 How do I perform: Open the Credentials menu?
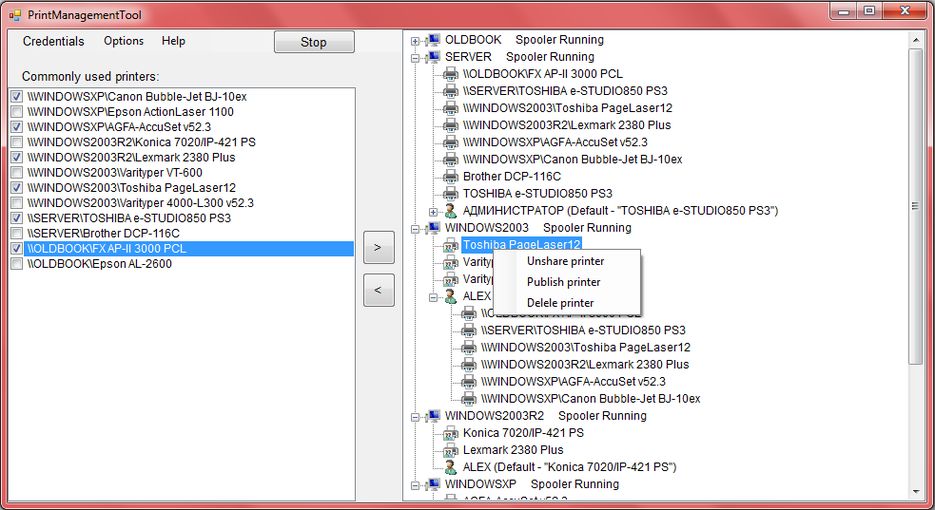pos(53,41)
